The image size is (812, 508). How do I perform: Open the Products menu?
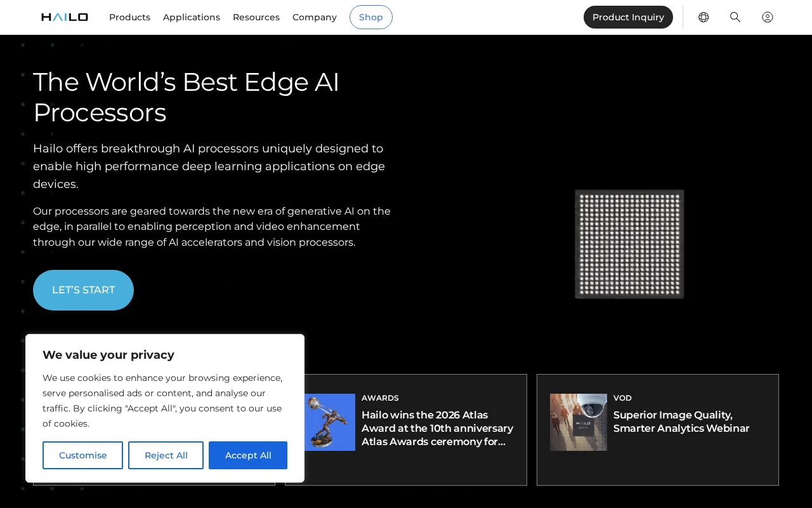click(129, 17)
